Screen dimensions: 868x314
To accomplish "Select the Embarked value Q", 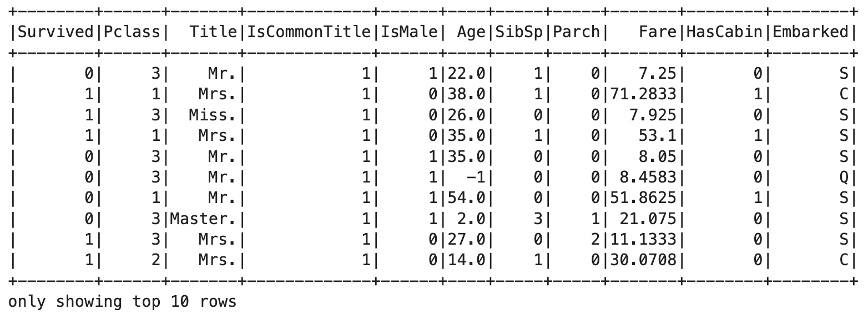I will (x=844, y=177).
